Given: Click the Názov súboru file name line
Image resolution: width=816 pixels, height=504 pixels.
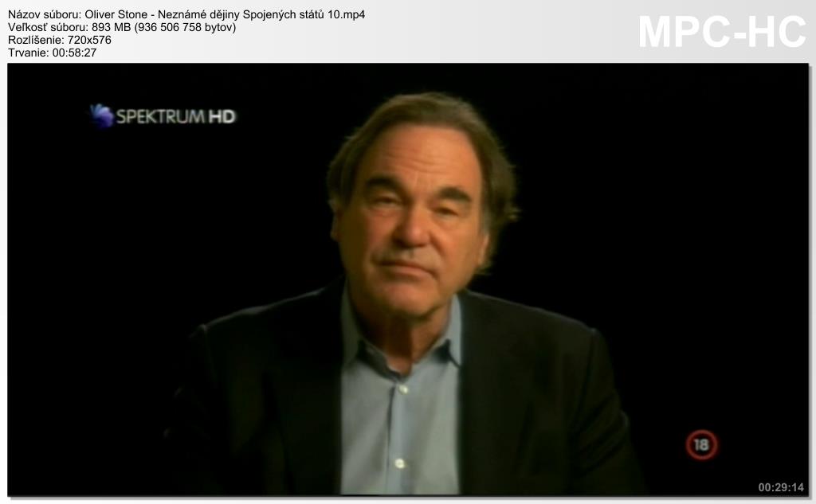Looking at the screenshot, I should point(186,14).
